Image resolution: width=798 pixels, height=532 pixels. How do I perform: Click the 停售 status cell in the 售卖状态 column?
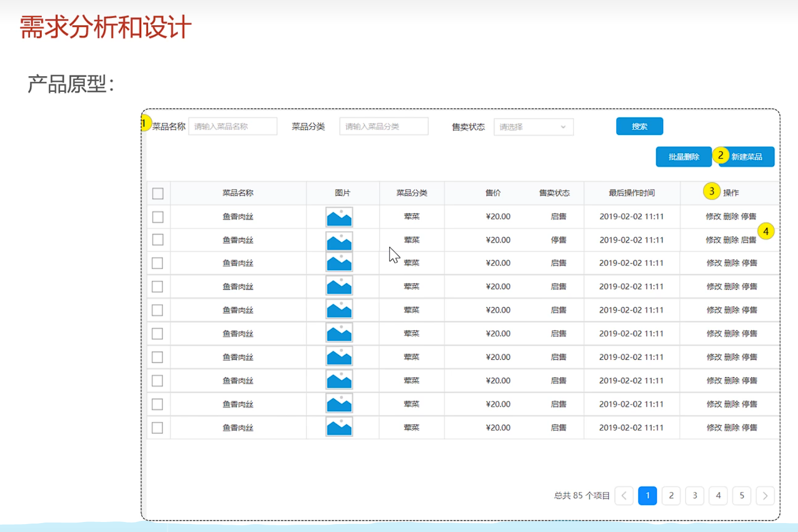tap(559, 240)
